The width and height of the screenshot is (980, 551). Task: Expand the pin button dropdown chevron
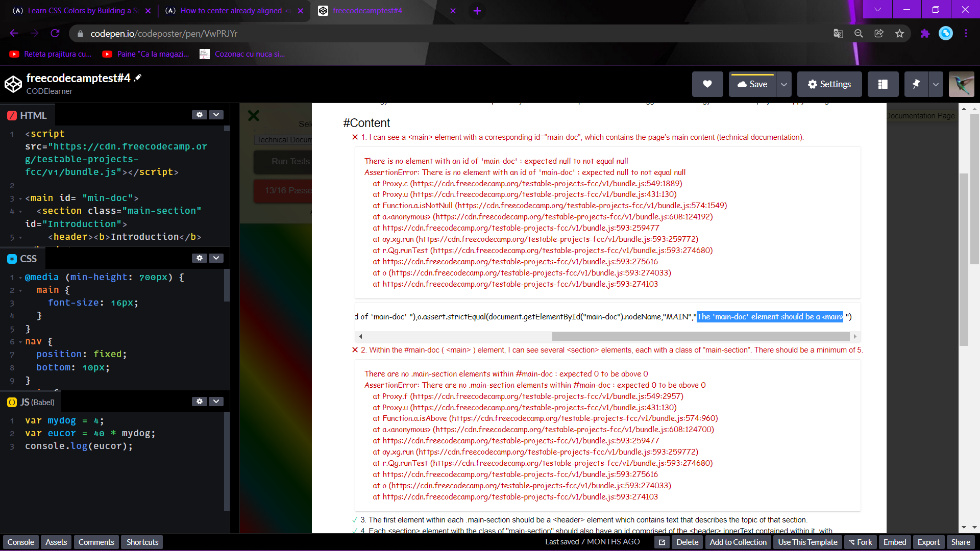click(936, 84)
